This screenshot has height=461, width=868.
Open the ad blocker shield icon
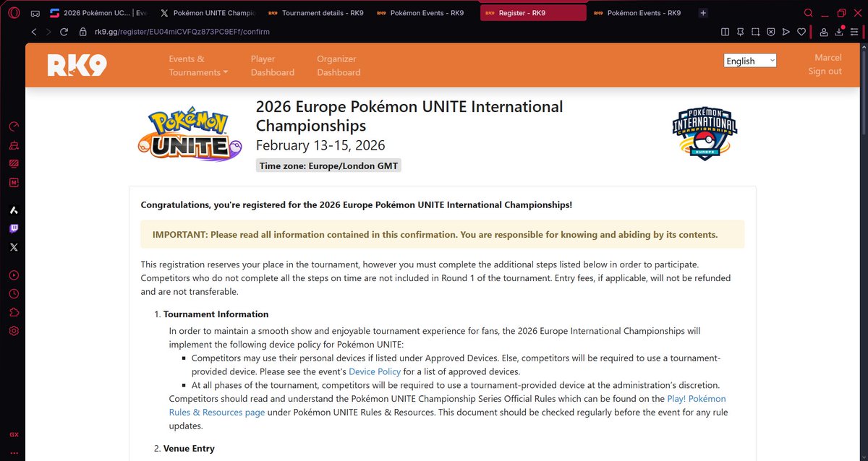[x=770, y=32]
